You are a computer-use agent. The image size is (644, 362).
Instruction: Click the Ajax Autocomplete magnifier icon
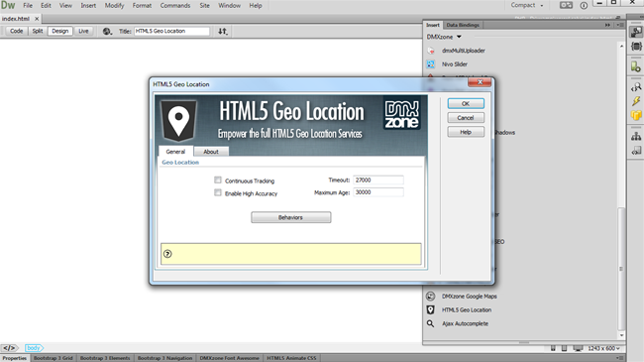pyautogui.click(x=430, y=323)
